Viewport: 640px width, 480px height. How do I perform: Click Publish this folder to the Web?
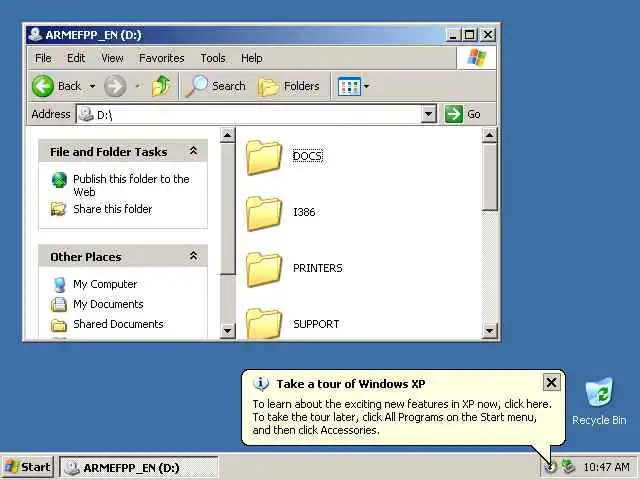131,185
